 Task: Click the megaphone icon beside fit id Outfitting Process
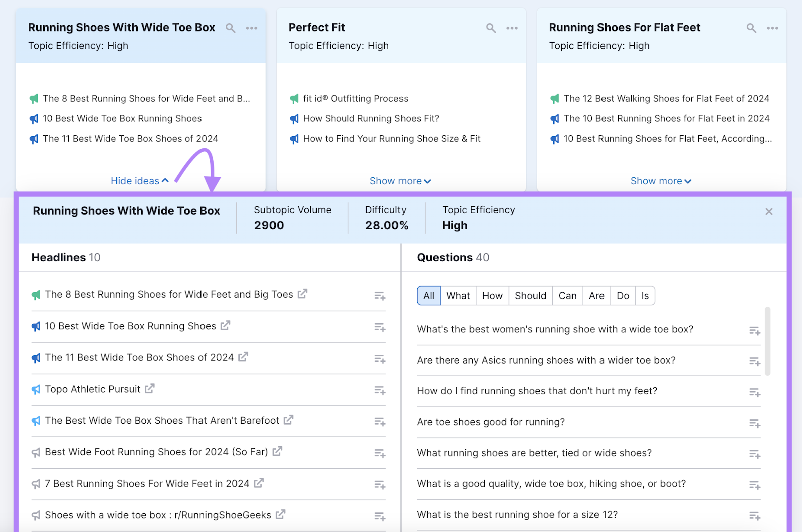tap(294, 99)
